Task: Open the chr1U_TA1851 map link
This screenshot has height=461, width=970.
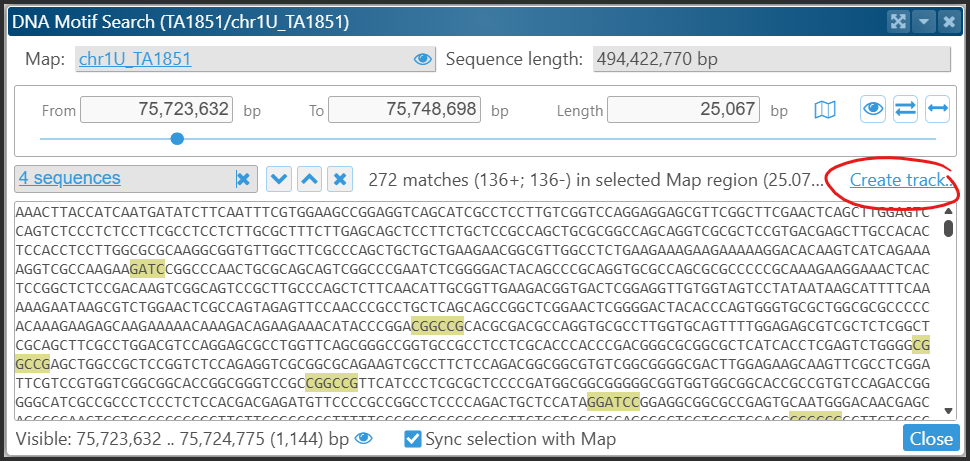Action: click(x=135, y=60)
